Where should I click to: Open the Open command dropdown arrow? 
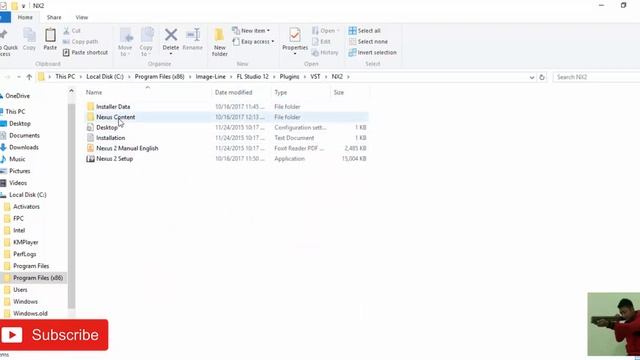pos(338,31)
